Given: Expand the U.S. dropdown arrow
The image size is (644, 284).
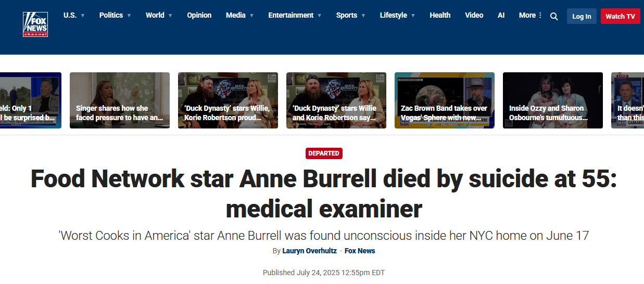Looking at the screenshot, I should pos(83,16).
